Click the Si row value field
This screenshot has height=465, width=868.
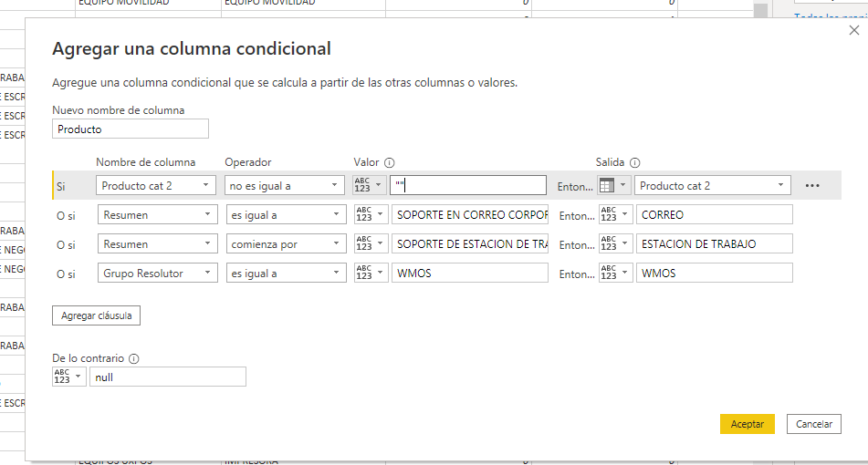(x=468, y=185)
